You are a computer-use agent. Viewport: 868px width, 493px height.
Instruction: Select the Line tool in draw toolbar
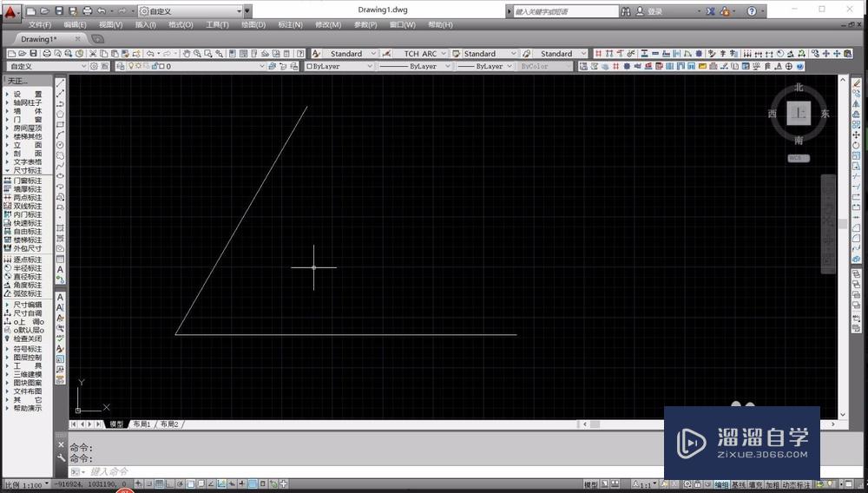61,83
